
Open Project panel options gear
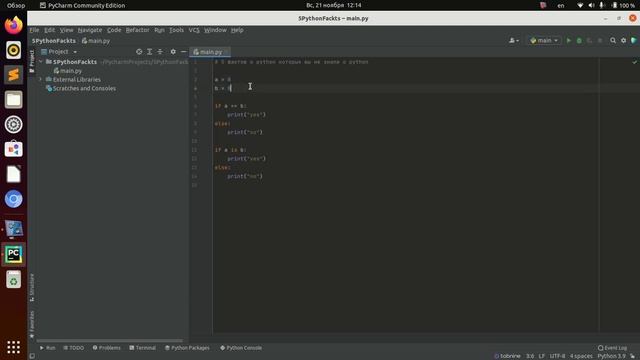click(x=173, y=52)
